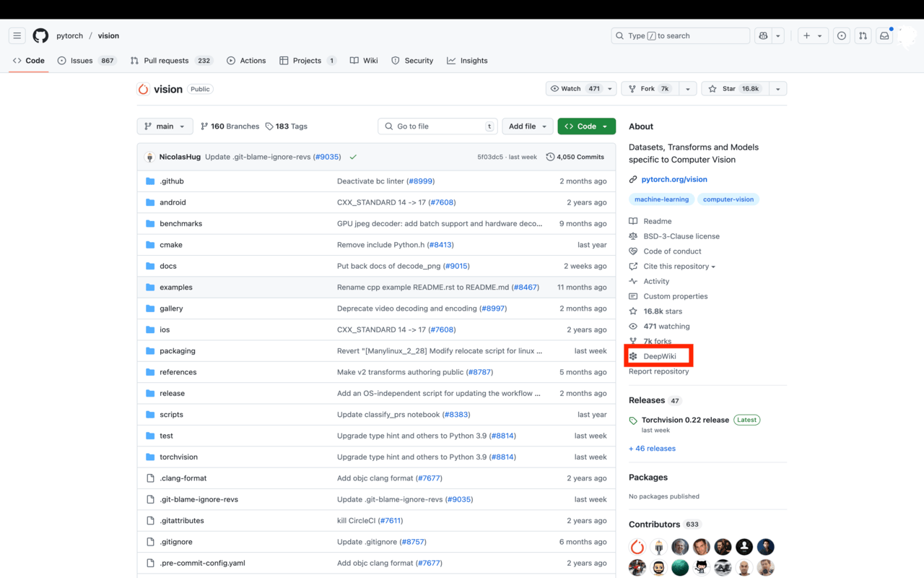Click the Fork button
924x578 pixels.
point(649,89)
